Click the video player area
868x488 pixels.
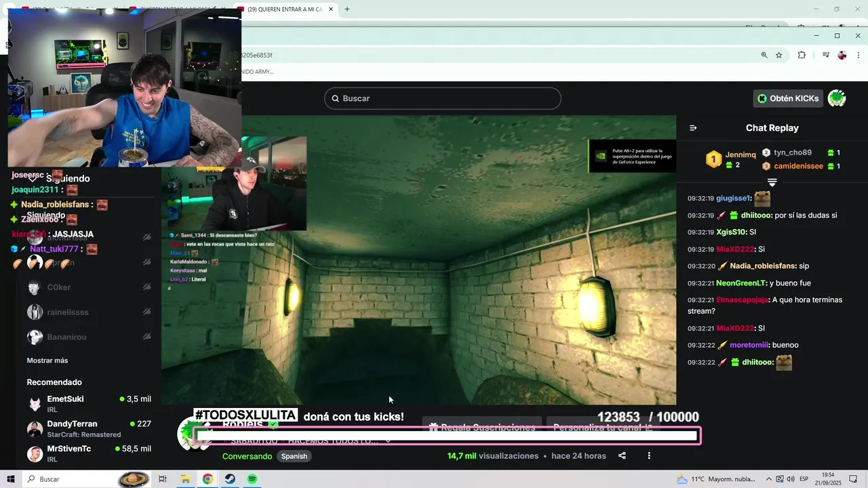[418, 260]
